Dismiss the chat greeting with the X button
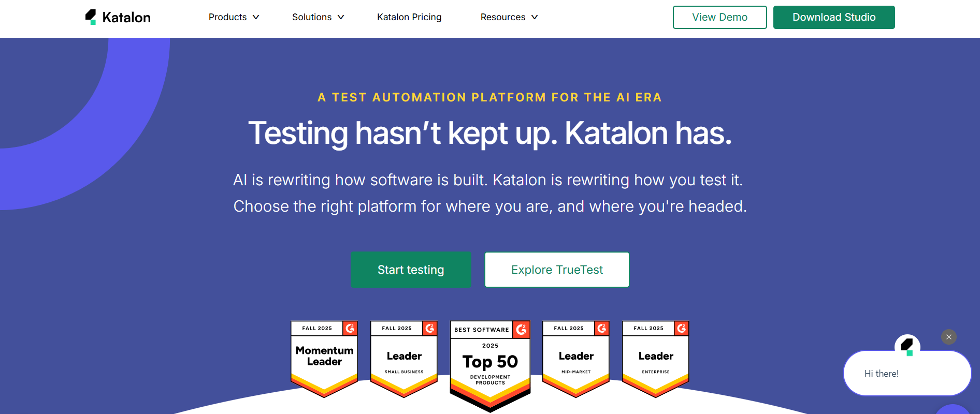This screenshot has height=414, width=980. 948,337
